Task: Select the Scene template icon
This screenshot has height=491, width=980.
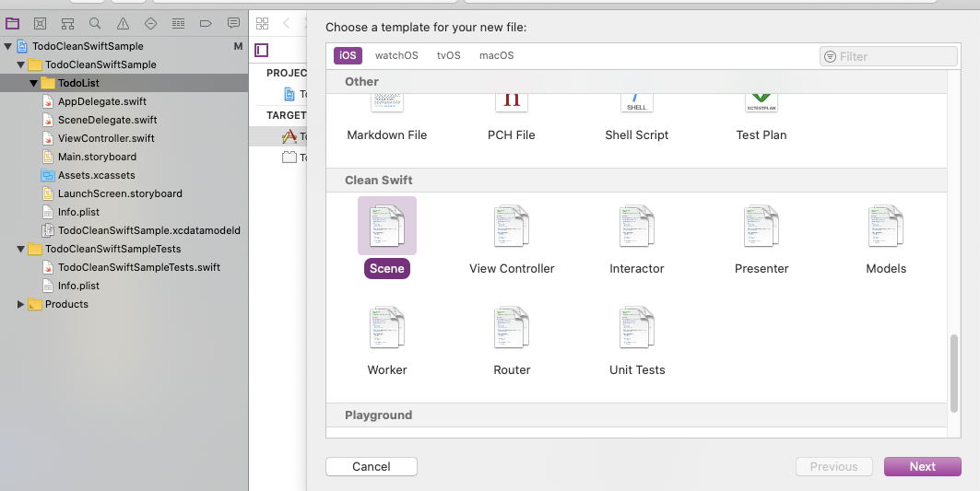Action: [x=387, y=226]
